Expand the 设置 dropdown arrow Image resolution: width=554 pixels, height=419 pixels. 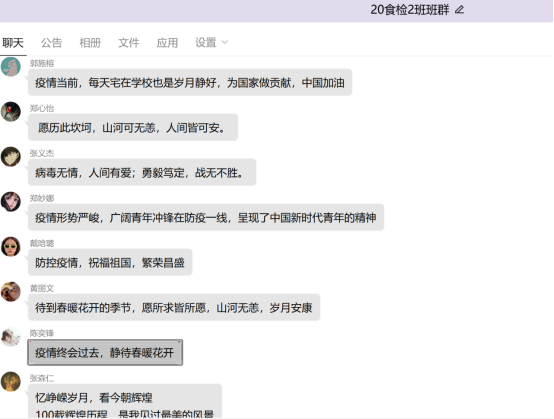click(x=225, y=43)
